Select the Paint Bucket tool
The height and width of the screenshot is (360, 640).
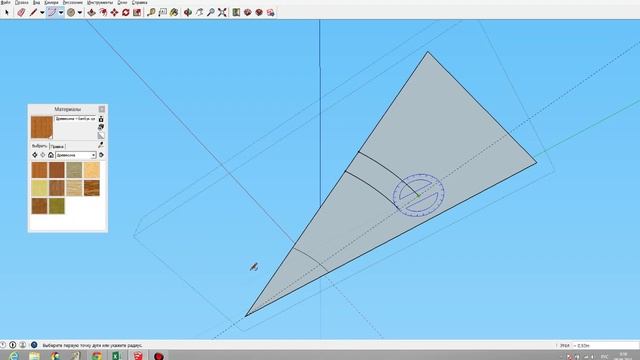(x=174, y=12)
